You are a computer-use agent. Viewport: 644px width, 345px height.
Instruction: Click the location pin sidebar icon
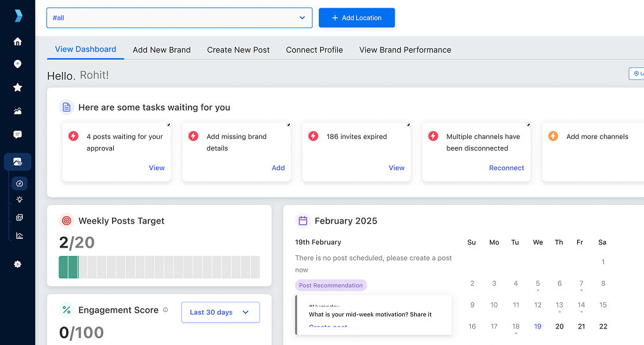[x=18, y=64]
